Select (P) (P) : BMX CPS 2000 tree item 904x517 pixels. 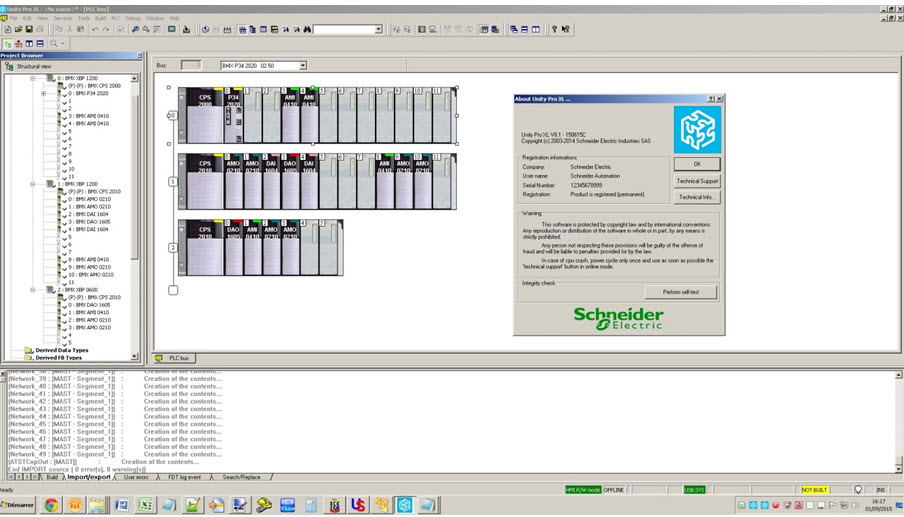pyautogui.click(x=95, y=86)
